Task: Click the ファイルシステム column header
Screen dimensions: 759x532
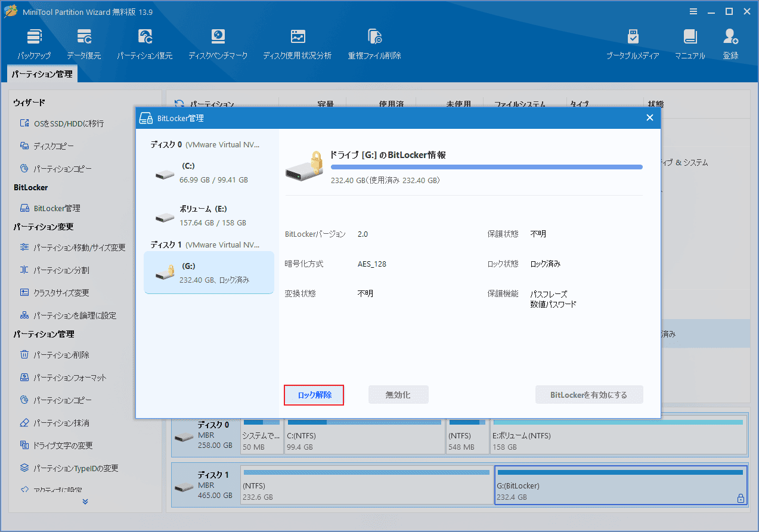Action: [520, 104]
